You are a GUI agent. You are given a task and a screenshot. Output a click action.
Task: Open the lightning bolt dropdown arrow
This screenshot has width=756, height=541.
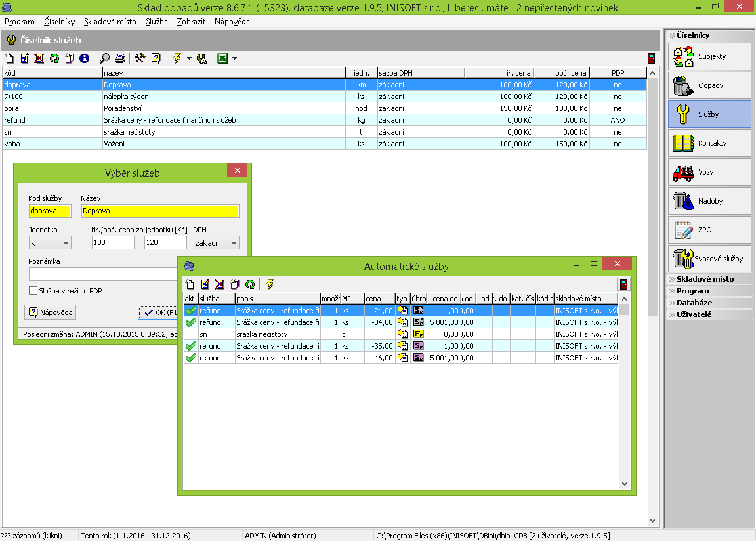189,58
